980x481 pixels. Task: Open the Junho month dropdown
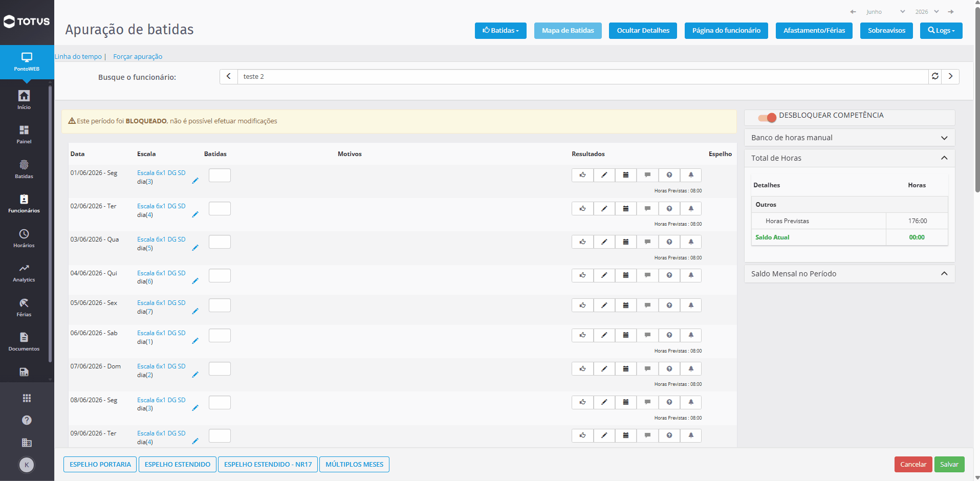[885, 12]
